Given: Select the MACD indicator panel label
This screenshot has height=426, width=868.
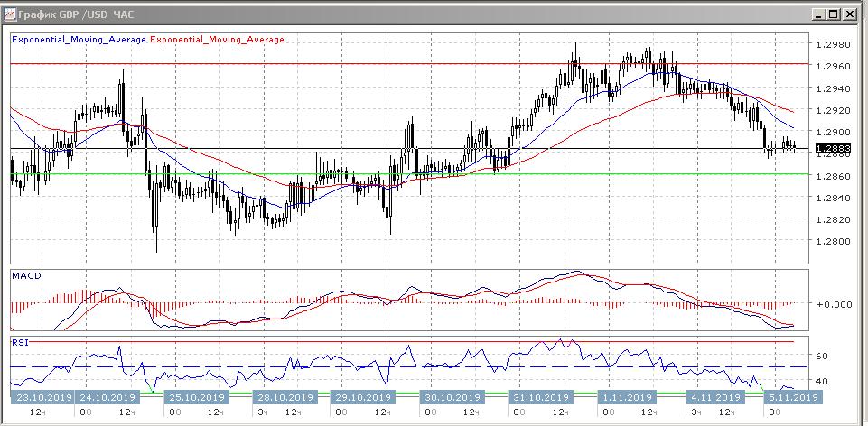Looking at the screenshot, I should click(x=24, y=275).
